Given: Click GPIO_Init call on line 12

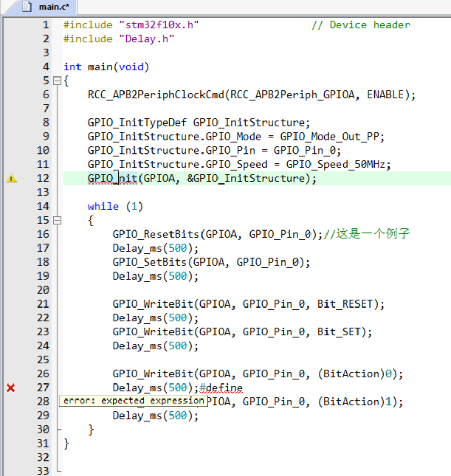Looking at the screenshot, I should 113,178.
